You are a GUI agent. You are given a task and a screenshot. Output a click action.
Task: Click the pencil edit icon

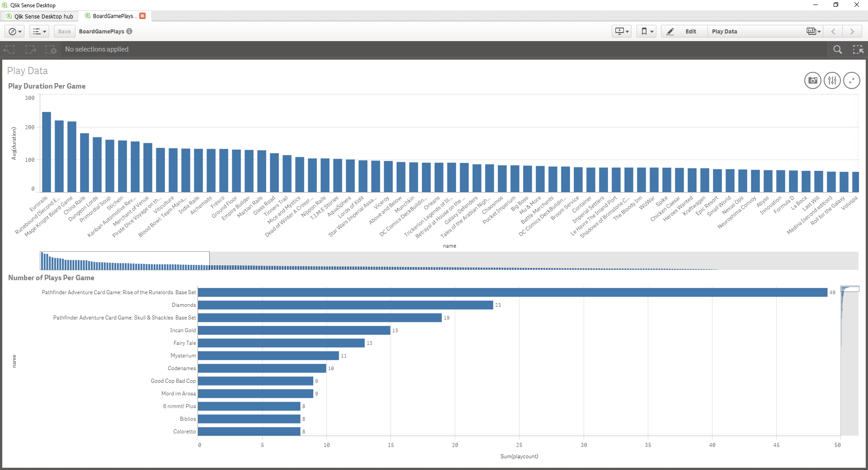pyautogui.click(x=670, y=31)
